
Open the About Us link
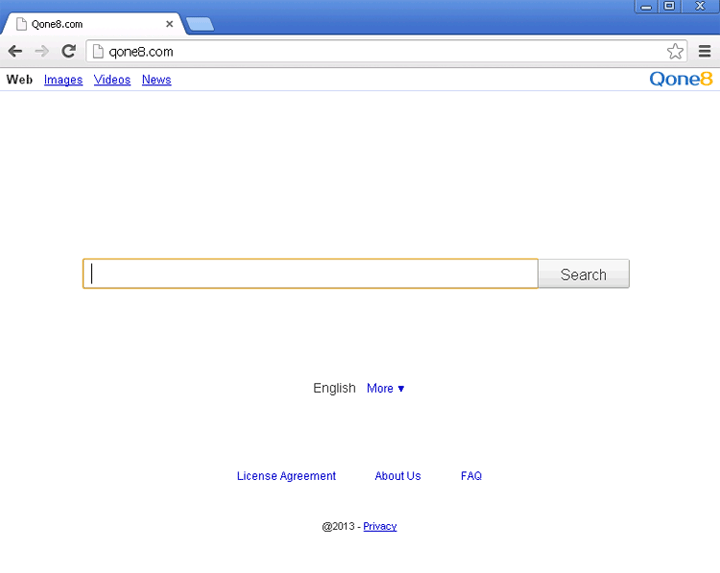(397, 476)
